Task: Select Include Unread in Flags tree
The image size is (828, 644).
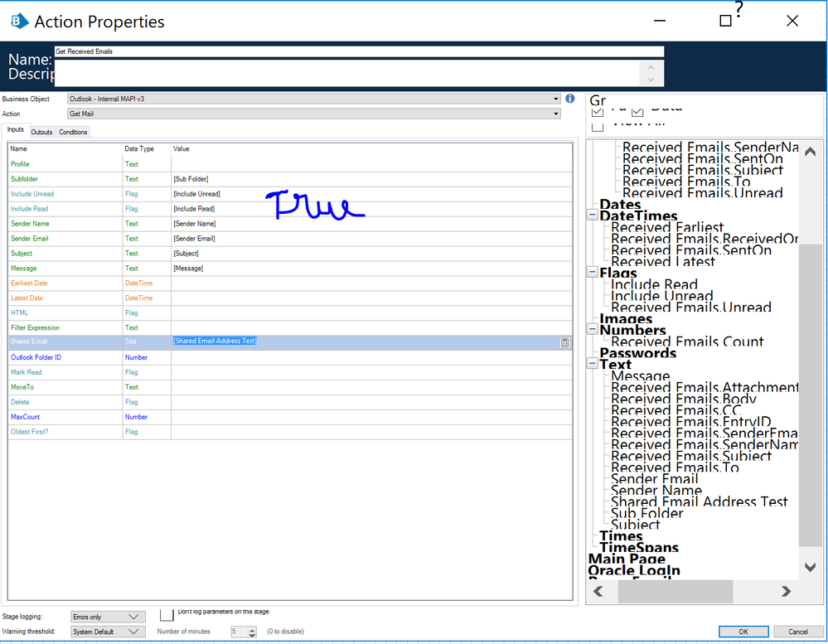Action: coord(661,296)
